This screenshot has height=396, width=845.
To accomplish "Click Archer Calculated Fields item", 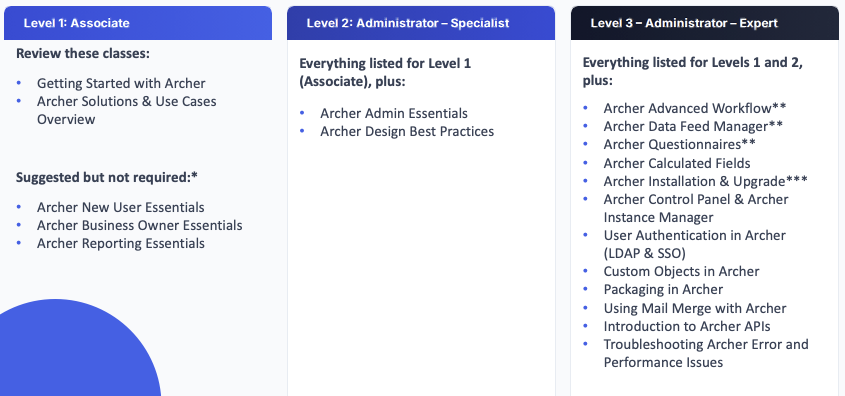I will click(677, 163).
